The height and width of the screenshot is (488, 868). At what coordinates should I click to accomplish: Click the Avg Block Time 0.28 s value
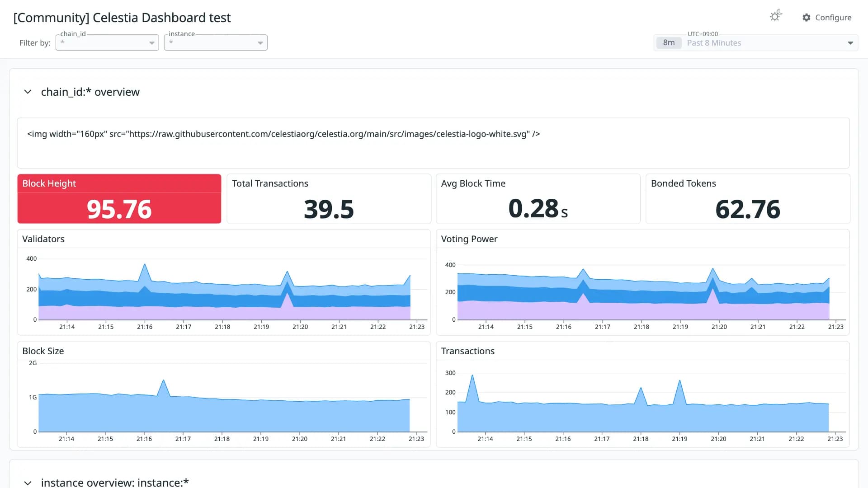tap(538, 209)
